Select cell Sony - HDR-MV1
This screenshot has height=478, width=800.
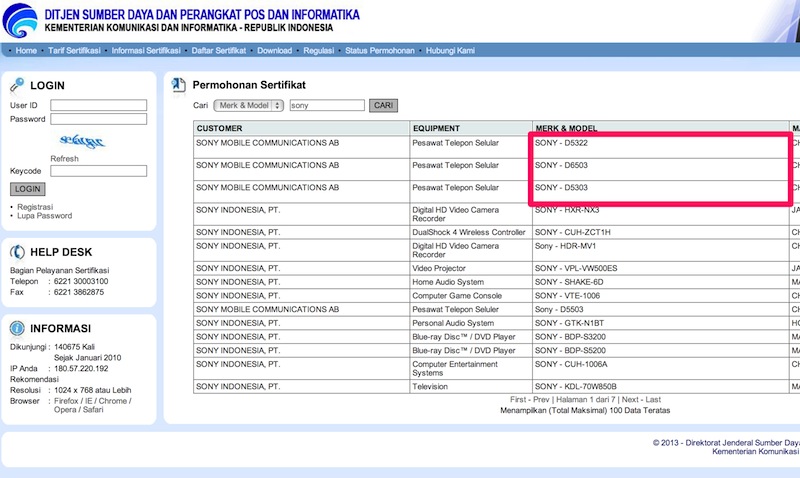[660, 250]
